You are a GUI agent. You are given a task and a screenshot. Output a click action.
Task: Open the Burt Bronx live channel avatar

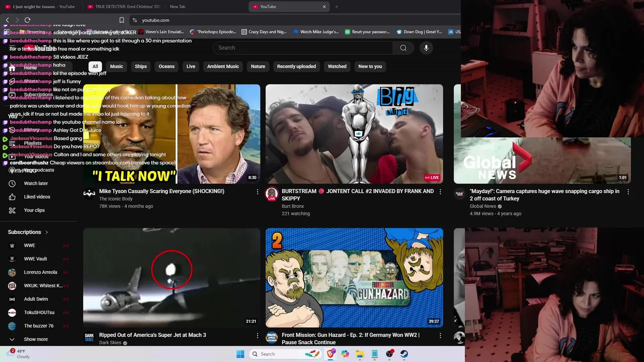pos(272,194)
